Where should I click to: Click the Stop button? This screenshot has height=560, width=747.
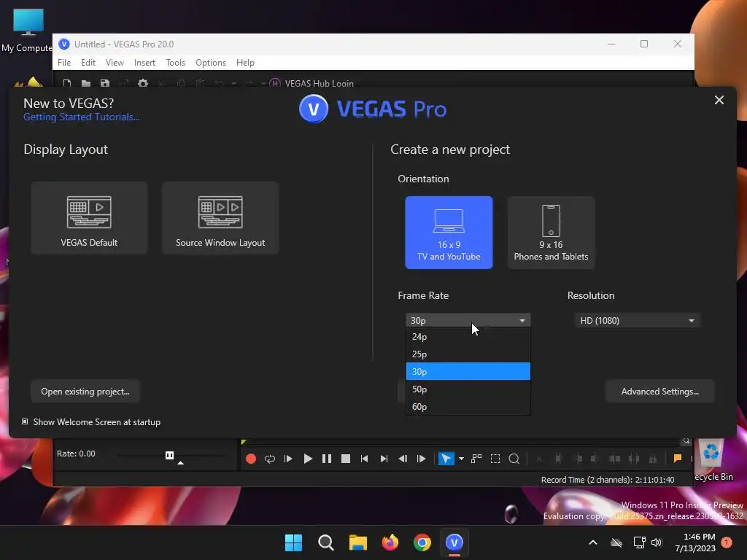coord(346,459)
